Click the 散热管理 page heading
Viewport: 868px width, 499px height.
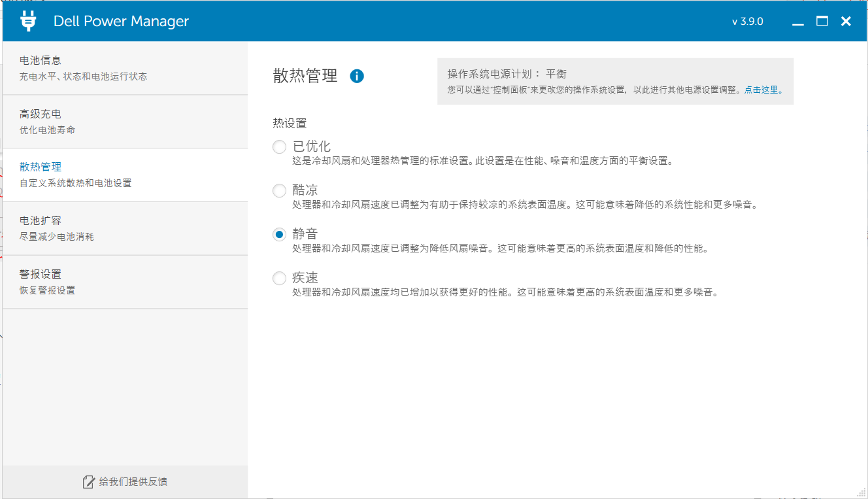click(x=305, y=76)
